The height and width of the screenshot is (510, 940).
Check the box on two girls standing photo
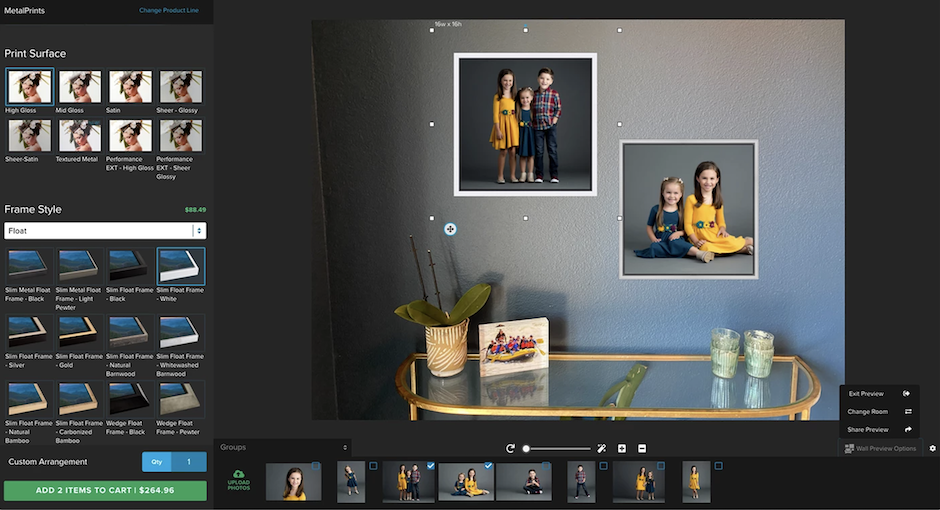coord(661,466)
